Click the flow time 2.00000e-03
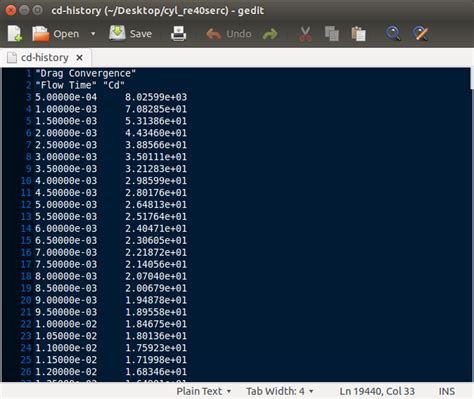Viewport: 474px width, 399px height. [66, 133]
